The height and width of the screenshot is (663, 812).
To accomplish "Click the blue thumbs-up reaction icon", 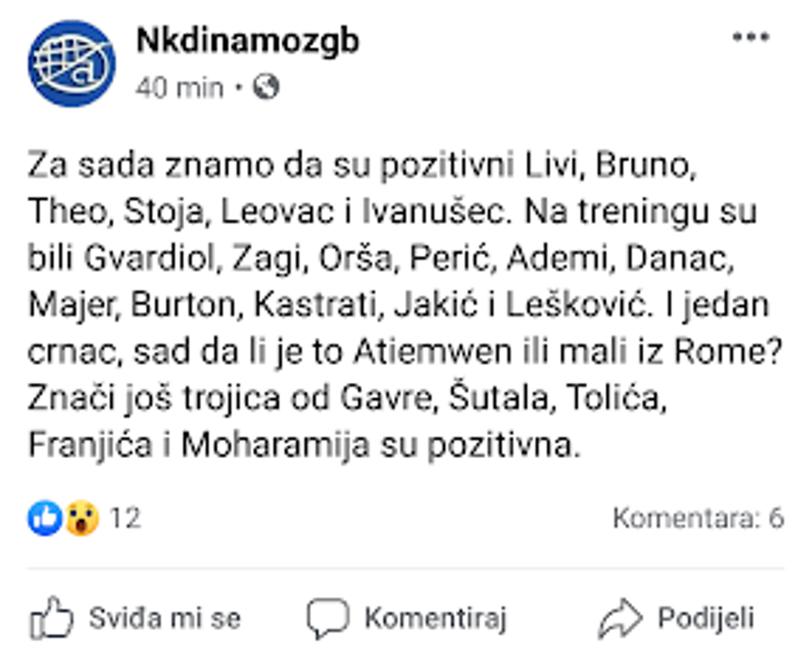I will tap(45, 518).
